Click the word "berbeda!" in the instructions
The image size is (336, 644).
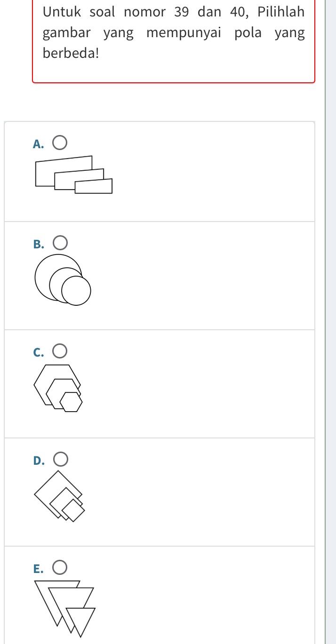[x=71, y=53]
